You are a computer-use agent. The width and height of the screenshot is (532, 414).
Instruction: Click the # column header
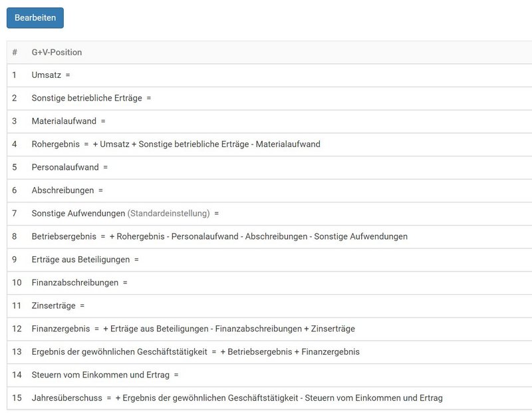15,52
